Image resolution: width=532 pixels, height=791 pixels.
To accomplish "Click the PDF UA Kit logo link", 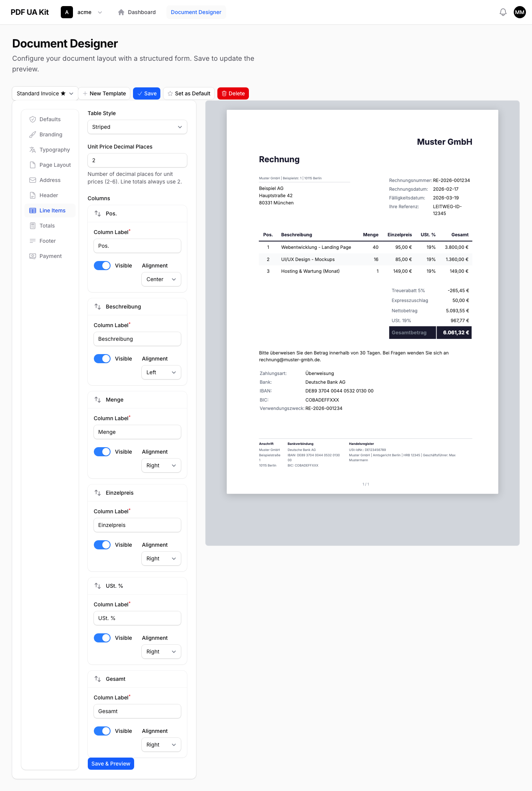I will [30, 12].
